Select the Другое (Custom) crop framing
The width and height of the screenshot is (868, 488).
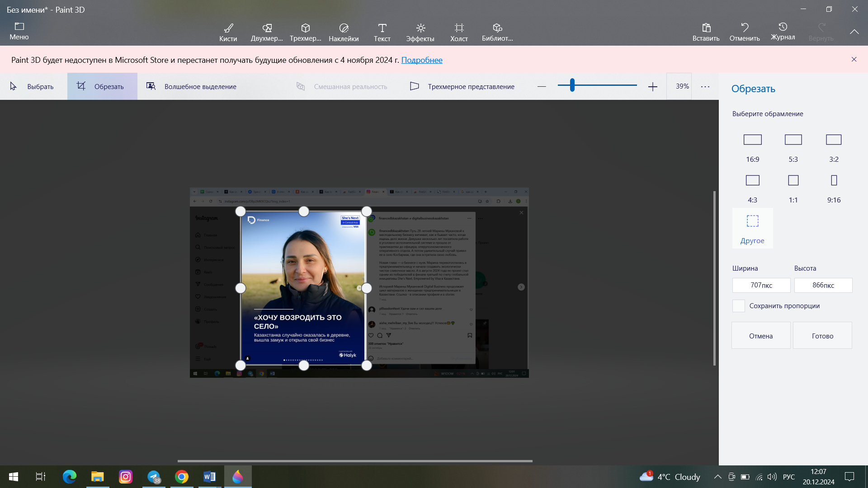pos(752,228)
